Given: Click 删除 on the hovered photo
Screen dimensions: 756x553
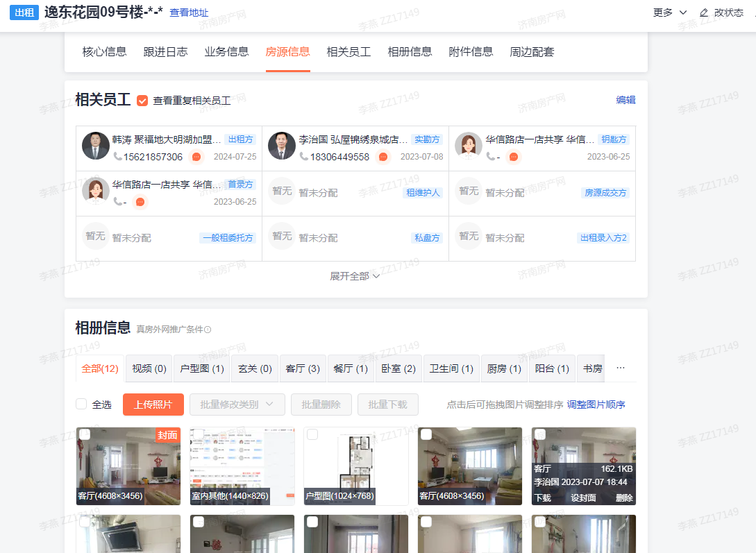Looking at the screenshot, I should [624, 498].
